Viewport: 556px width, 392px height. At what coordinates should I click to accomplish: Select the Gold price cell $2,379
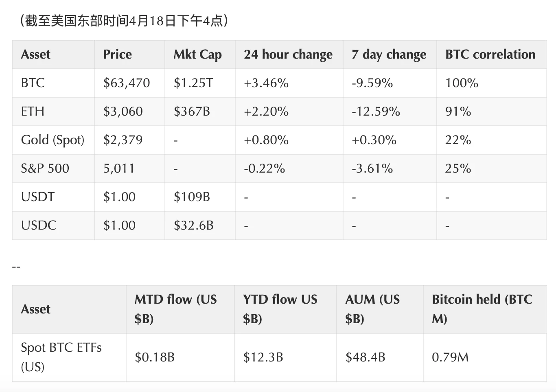click(x=123, y=140)
